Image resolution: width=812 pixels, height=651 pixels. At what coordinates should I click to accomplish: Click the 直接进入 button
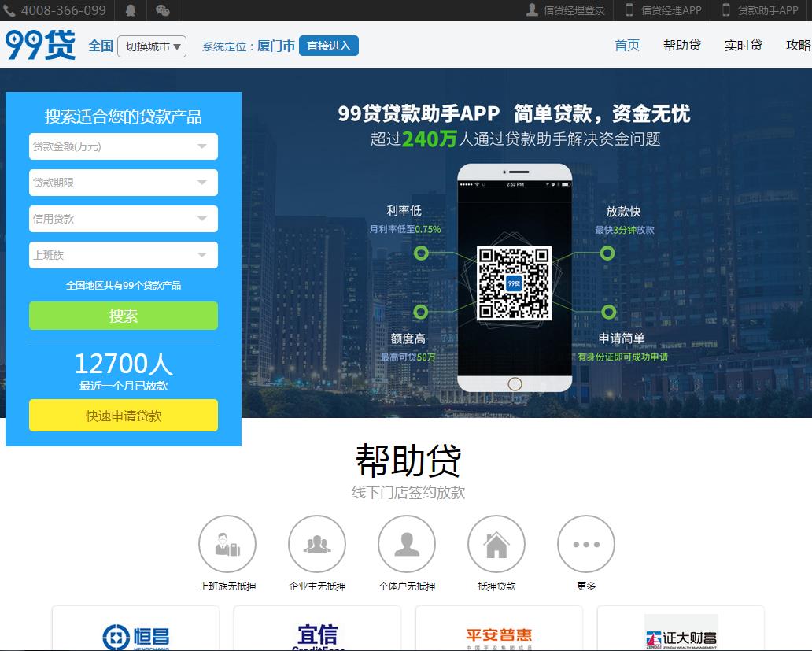(x=329, y=46)
